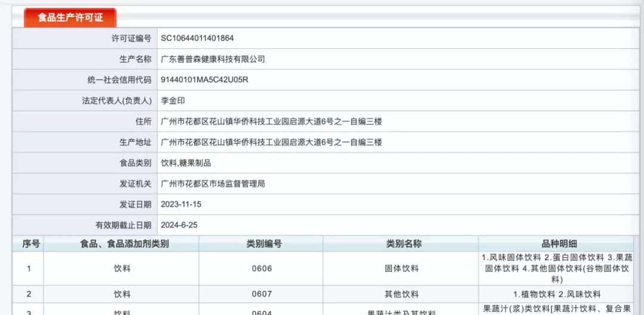Screen dimensions: 644x315
Task: Click credit code 91440101MA5C42U05R
Action: click(x=205, y=80)
